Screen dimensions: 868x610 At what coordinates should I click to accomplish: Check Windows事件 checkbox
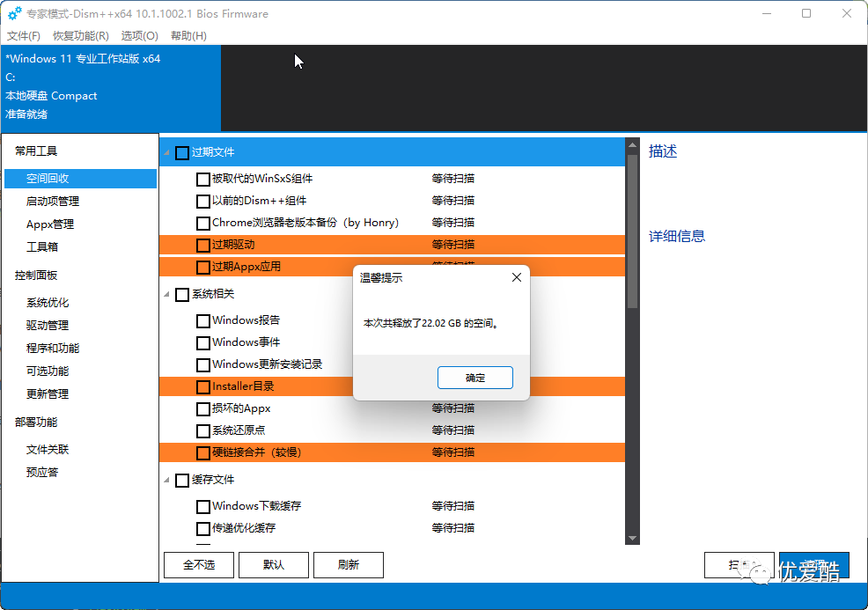click(x=203, y=343)
